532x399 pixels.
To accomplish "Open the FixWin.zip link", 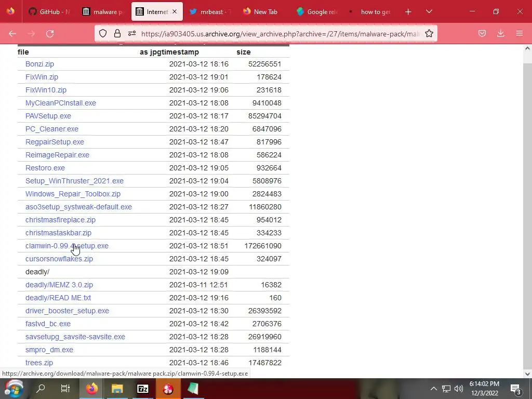I will (42, 77).
